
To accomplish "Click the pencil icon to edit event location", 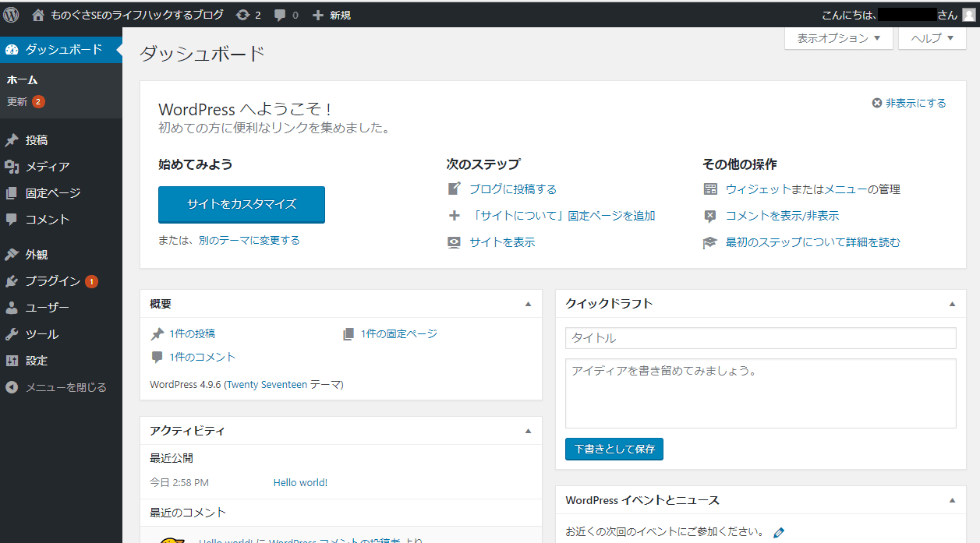I will 778,533.
